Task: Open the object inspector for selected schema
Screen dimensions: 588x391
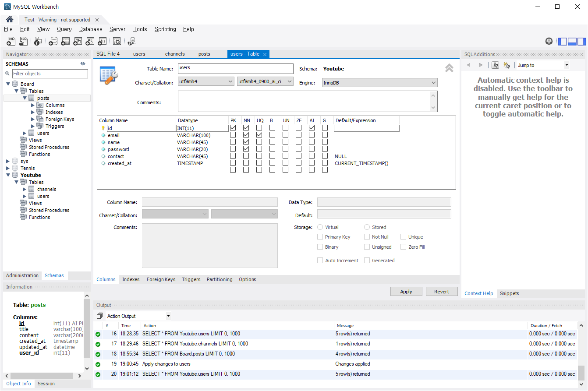Action: pyautogui.click(x=38, y=41)
